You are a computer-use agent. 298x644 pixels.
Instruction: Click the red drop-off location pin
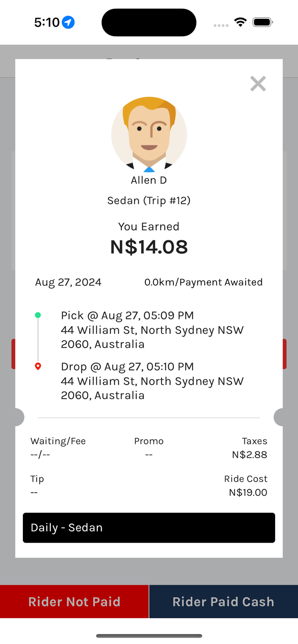[x=38, y=366]
